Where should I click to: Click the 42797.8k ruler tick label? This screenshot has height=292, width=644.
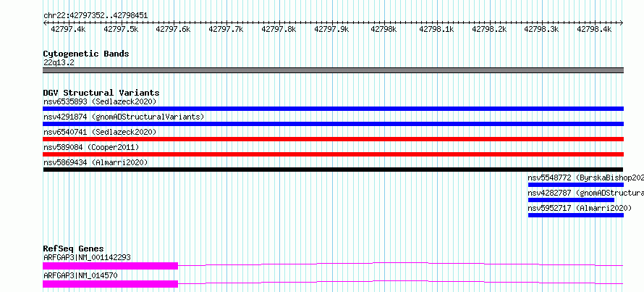point(279,29)
